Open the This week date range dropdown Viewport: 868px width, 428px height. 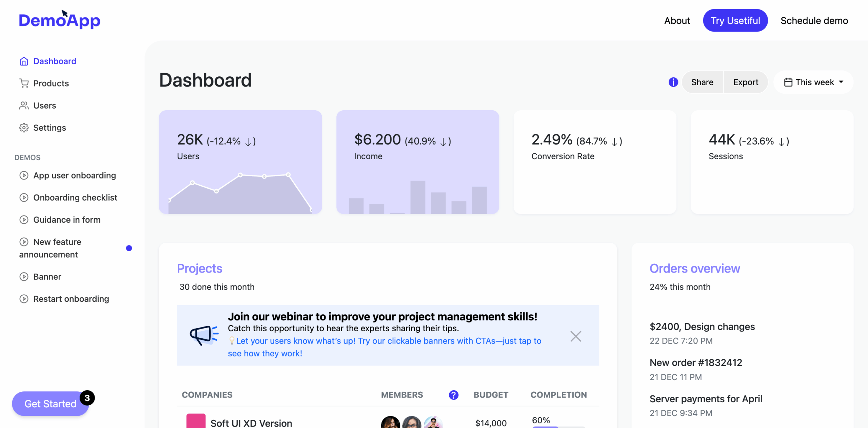tap(813, 82)
